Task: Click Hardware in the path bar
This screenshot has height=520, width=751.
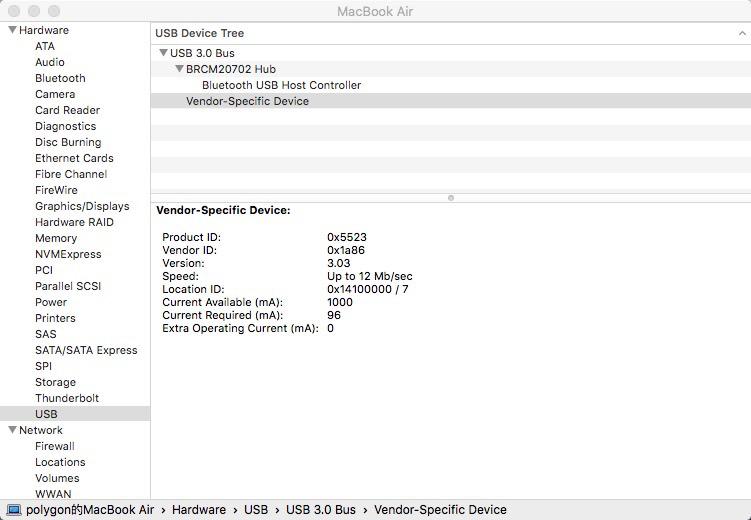Action: [199, 510]
